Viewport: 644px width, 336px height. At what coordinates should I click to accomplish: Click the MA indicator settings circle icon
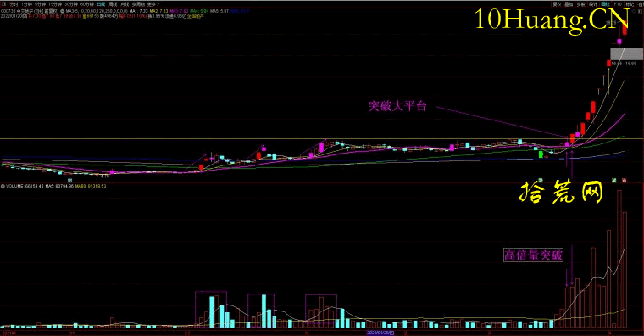[x=63, y=11]
